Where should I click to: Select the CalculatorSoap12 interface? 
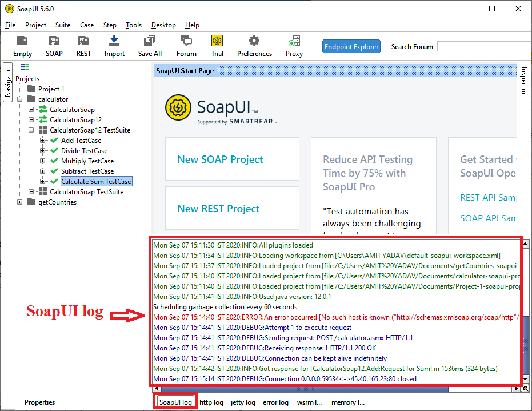(x=75, y=120)
